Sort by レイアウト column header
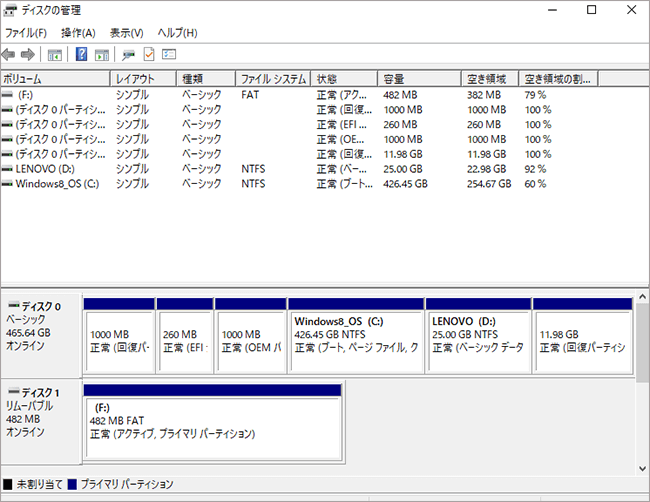 pyautogui.click(x=143, y=79)
